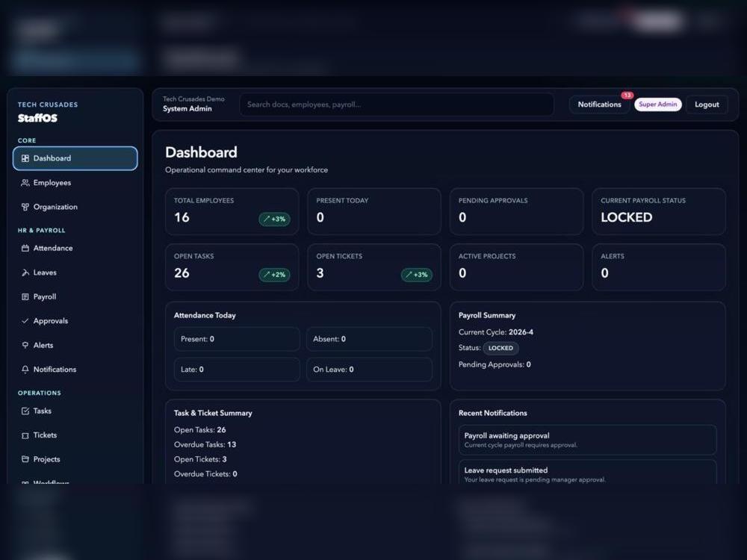Open the Open Tickets stat card

(x=374, y=267)
